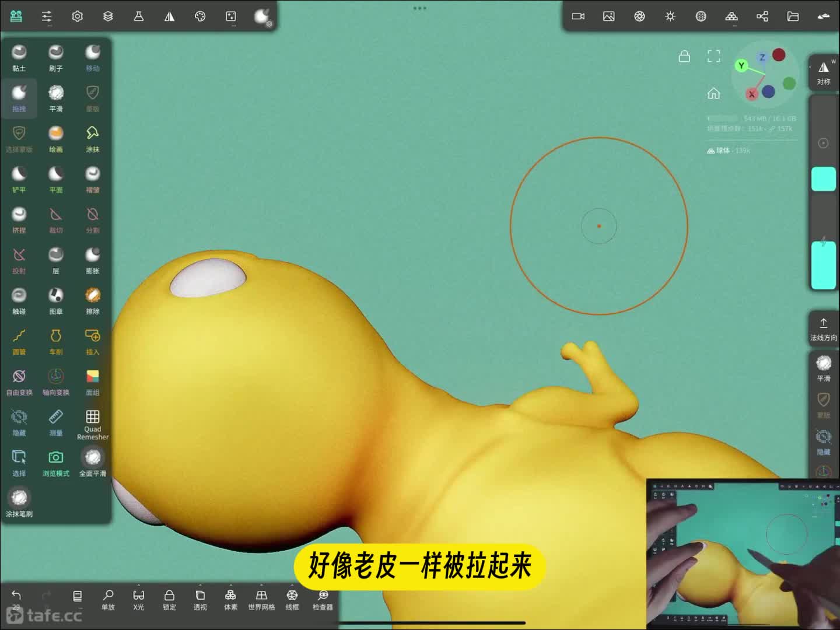The height and width of the screenshot is (630, 840).
Task: Select the 涂抹 smudge tool
Action: click(93, 139)
